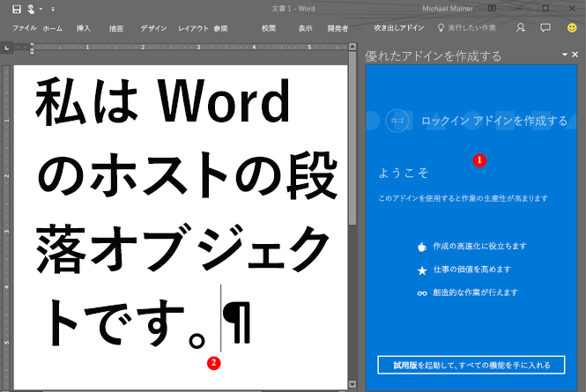Click the smiley feedback icon

pyautogui.click(x=572, y=27)
